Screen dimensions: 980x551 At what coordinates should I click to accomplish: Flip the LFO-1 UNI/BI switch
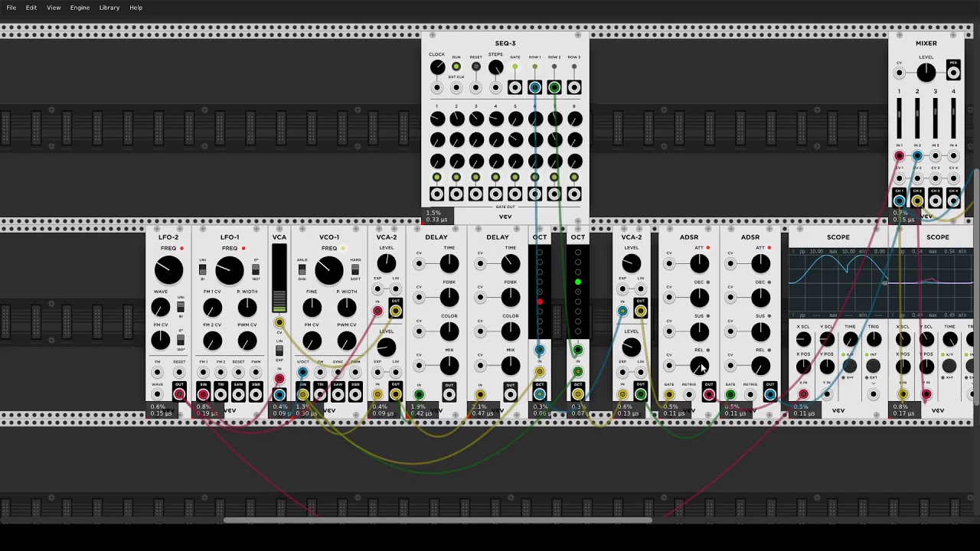tap(202, 270)
